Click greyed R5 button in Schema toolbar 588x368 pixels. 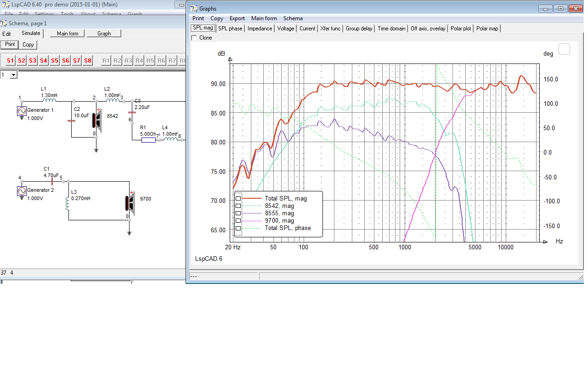click(x=150, y=60)
